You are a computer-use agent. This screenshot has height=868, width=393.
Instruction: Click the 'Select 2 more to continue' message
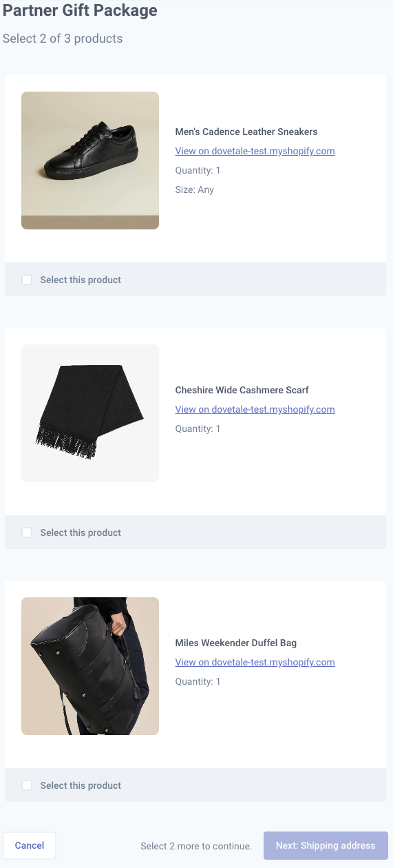click(x=196, y=846)
